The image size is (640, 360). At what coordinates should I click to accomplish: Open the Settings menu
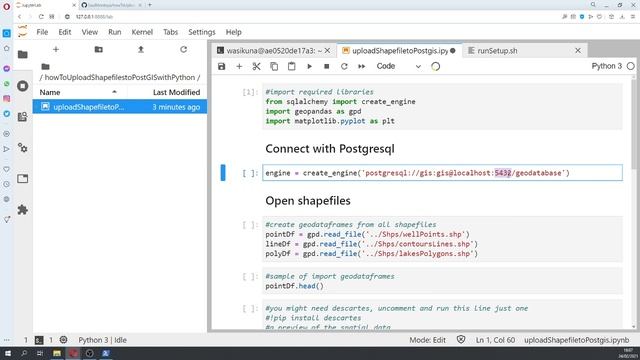pyautogui.click(x=202, y=32)
